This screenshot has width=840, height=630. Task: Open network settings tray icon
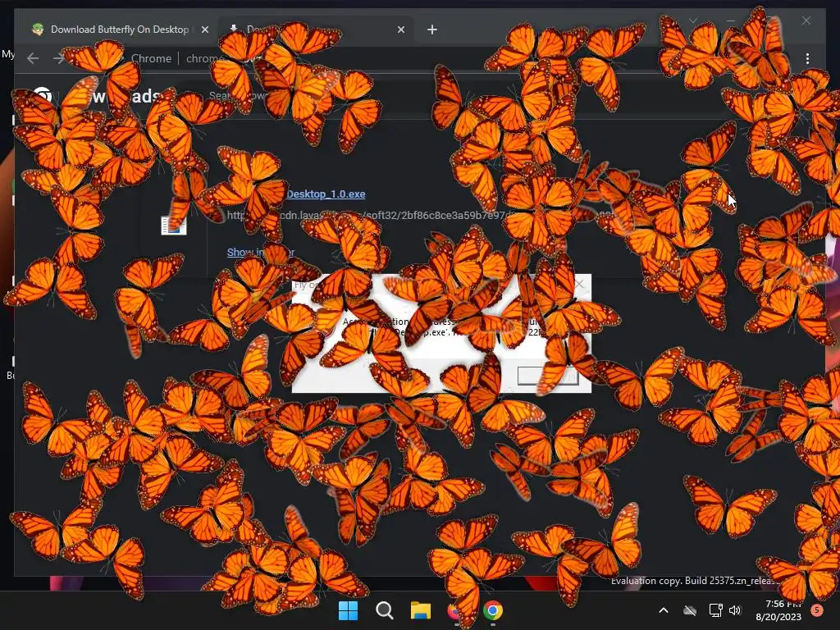pos(715,610)
